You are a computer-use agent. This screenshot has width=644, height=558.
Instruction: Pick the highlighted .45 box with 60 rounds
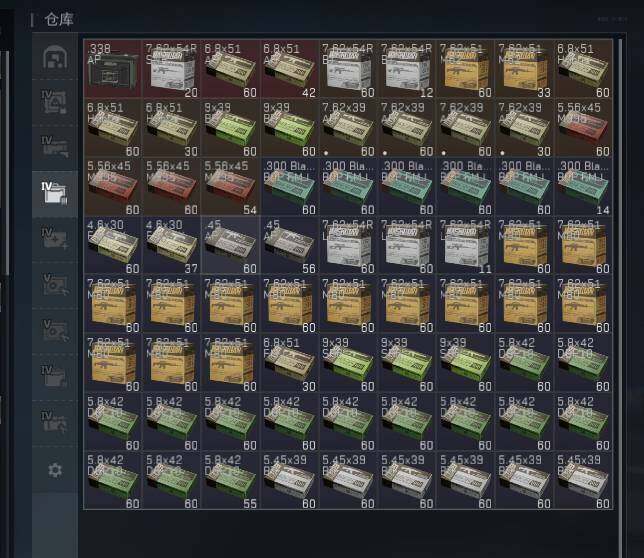coord(230,246)
